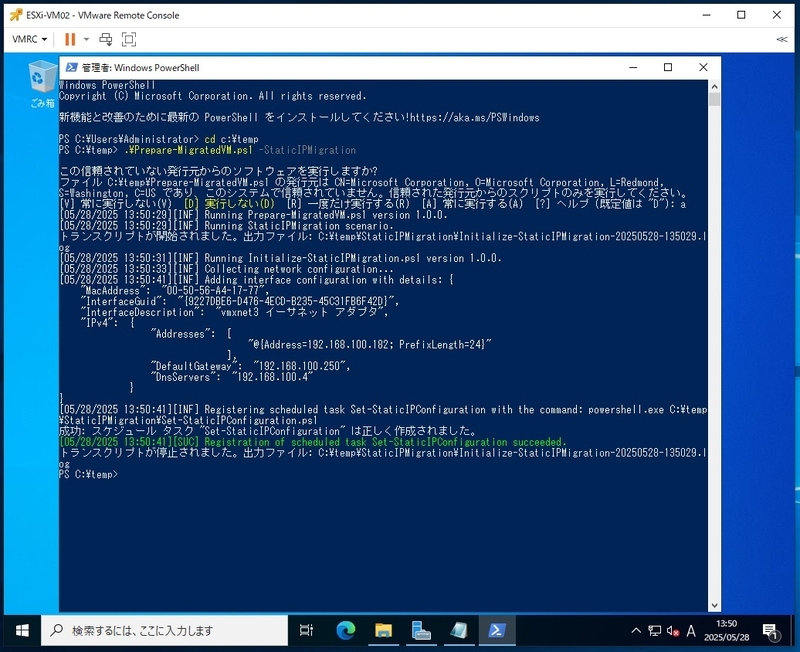Click PowerShell scrollbar up arrow
Screen dimensions: 800x652
click(714, 86)
